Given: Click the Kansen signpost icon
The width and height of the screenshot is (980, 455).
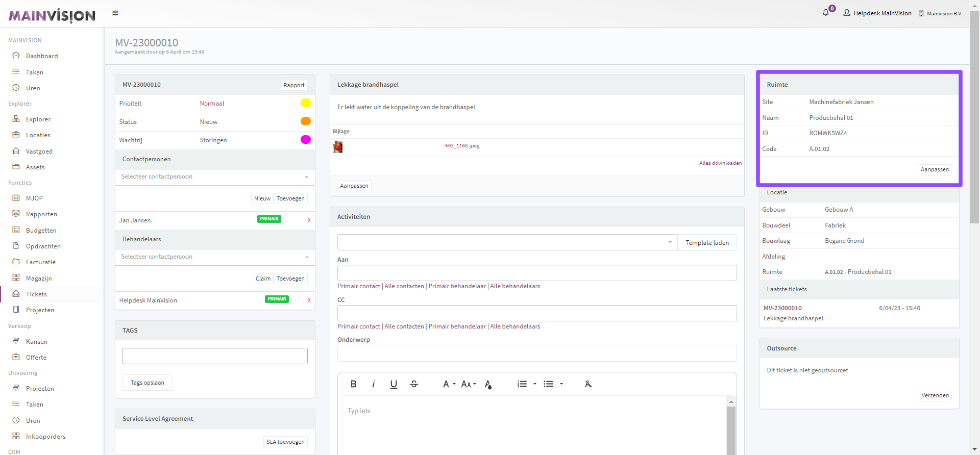Looking at the screenshot, I should 16,341.
